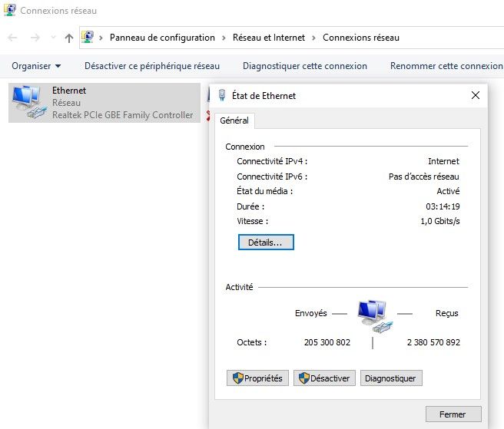
Task: Click Désactiver ce périphérique réseau in toolbar
Action: point(151,66)
